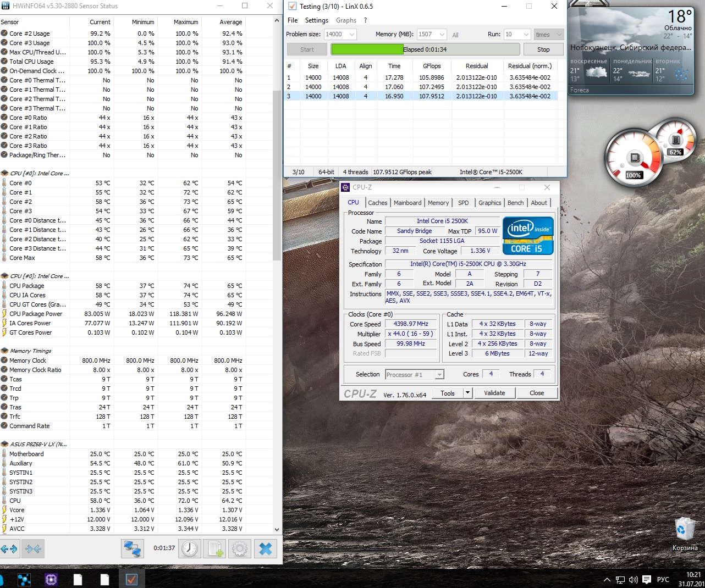Screen dimensions: 705x588
Task: Click the volume speaker tray icon
Action: pyautogui.click(x=633, y=579)
